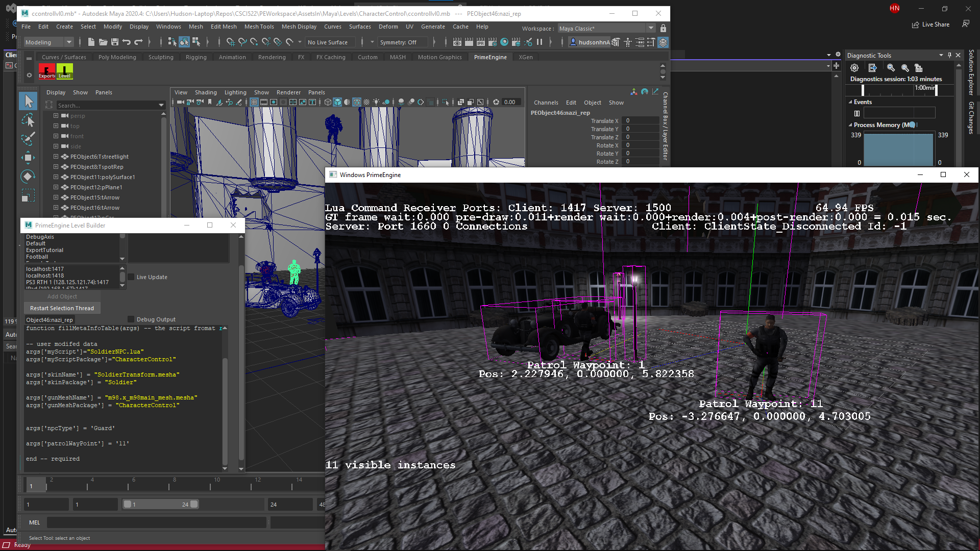Toggle use all lights bulb icon

(x=377, y=102)
